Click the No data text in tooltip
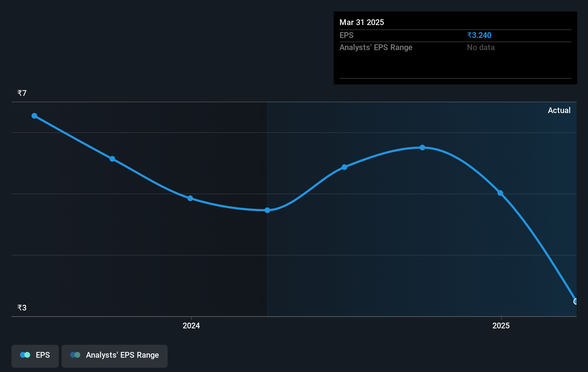588x372 pixels. [481, 47]
